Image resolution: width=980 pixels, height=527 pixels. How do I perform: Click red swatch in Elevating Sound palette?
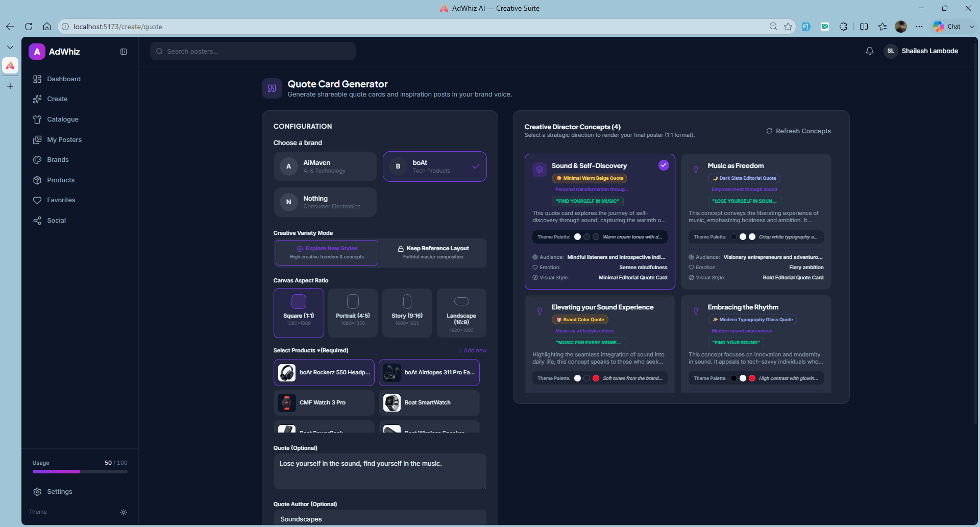(x=596, y=378)
